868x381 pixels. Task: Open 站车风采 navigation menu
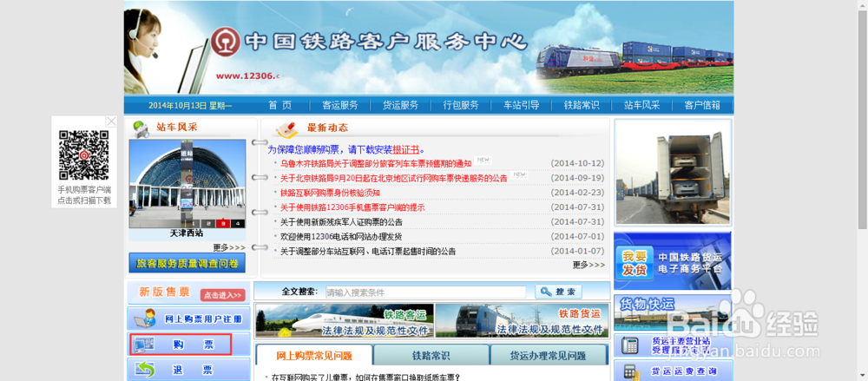point(641,105)
